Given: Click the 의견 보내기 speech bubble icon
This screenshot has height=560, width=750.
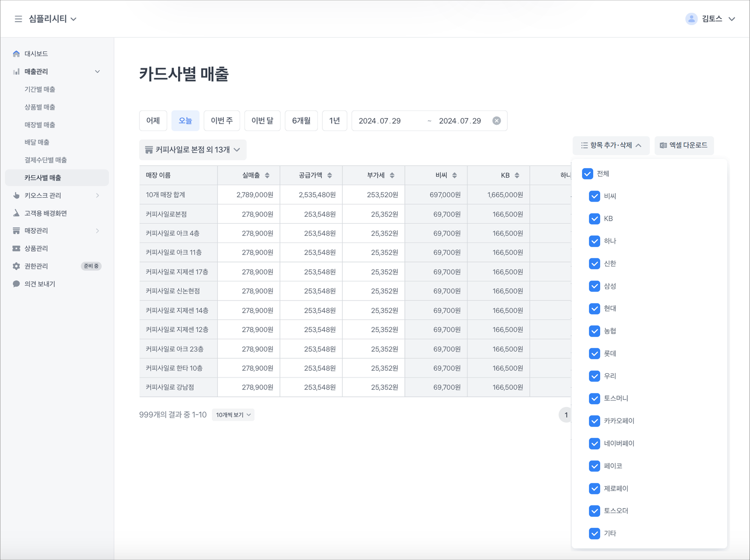Looking at the screenshot, I should coord(16,284).
